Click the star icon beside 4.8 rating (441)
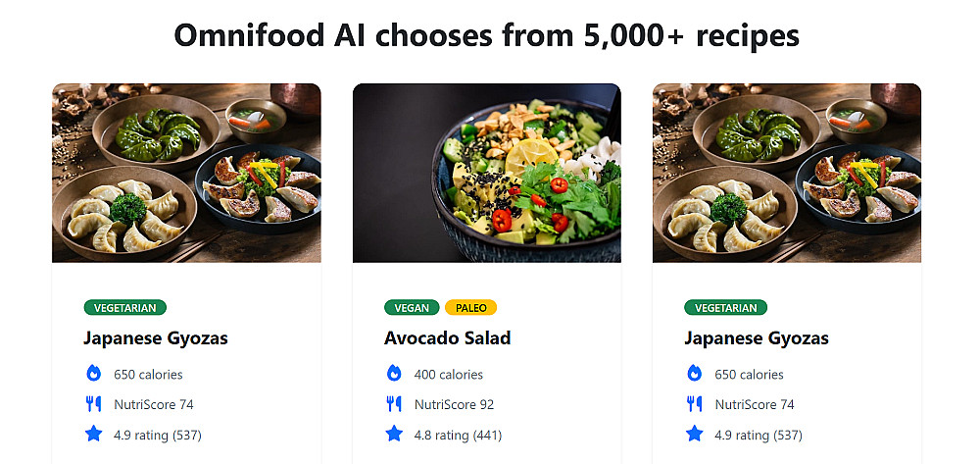The height and width of the screenshot is (464, 980). click(x=394, y=434)
